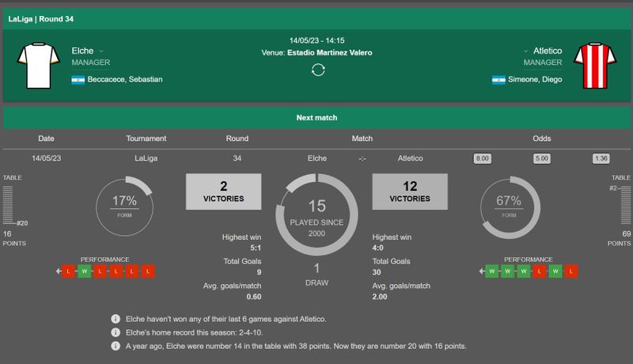The image size is (633, 364).
Task: Click the Tournament column header
Action: pos(146,138)
